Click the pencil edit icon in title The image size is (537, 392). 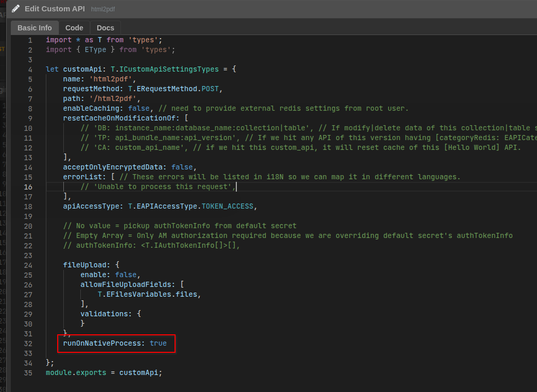15,9
